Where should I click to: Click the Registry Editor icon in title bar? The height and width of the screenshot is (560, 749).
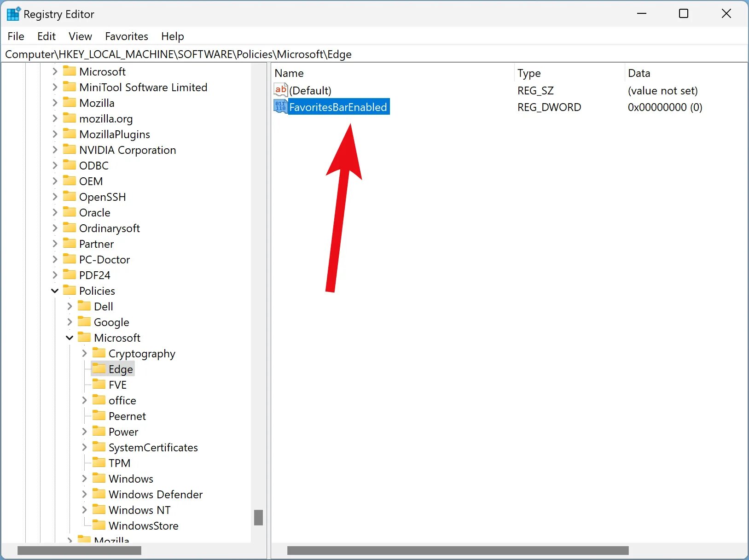[13, 13]
